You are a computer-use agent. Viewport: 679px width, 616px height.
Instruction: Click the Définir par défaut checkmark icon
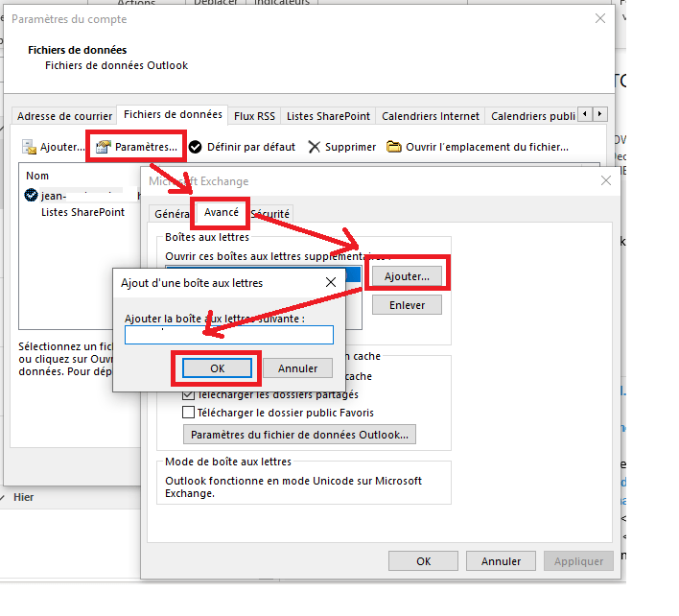[195, 147]
